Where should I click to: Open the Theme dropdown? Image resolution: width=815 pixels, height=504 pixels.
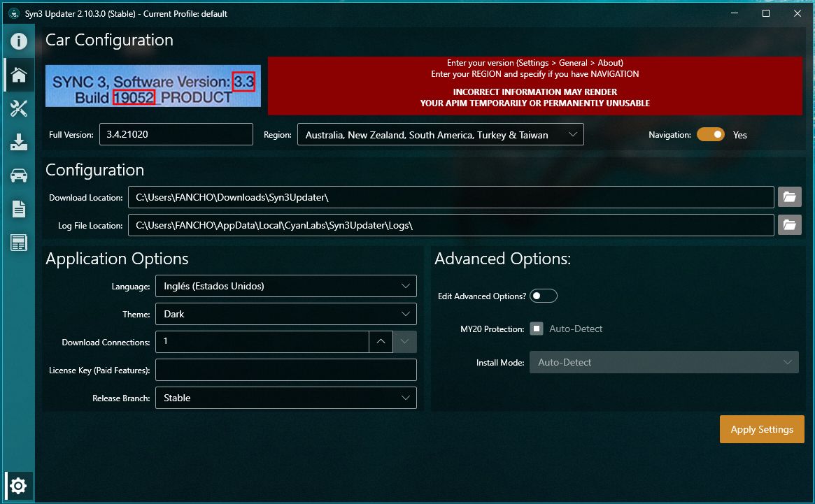click(x=286, y=314)
